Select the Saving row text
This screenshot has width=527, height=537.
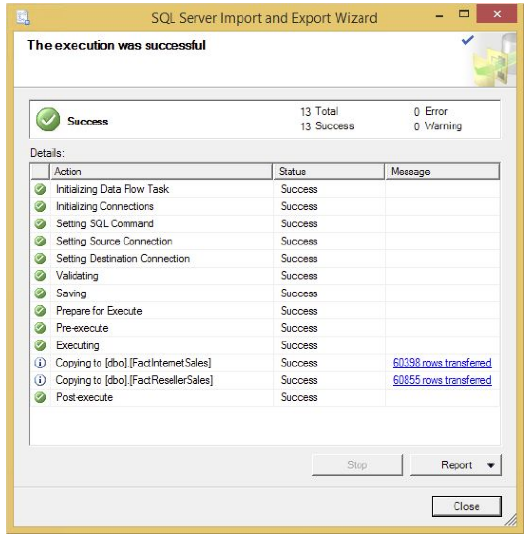point(71,293)
